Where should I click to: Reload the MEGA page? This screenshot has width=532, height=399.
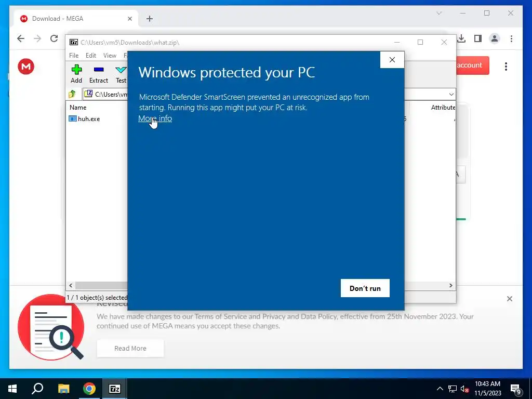pyautogui.click(x=54, y=38)
